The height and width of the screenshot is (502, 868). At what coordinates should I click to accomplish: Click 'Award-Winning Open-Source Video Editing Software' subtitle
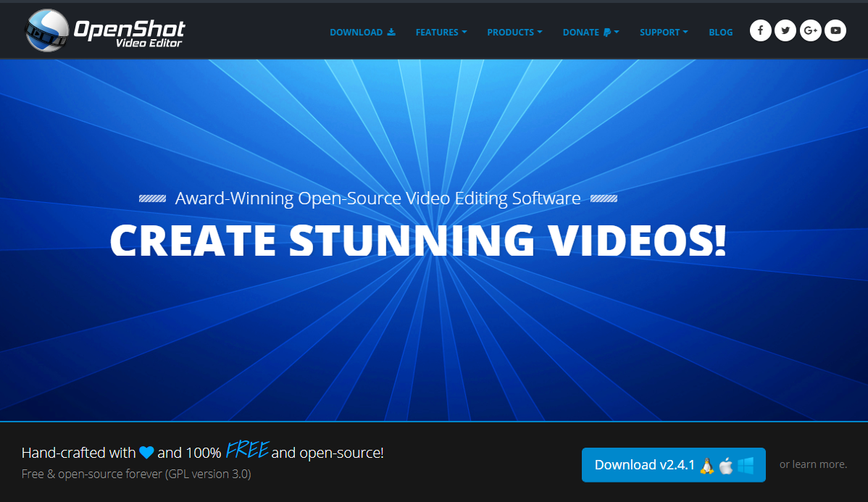tap(378, 198)
